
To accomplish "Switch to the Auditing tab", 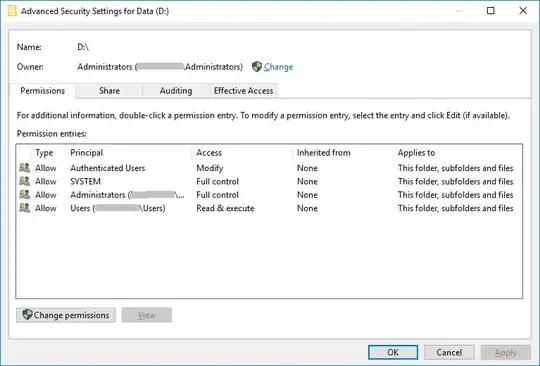I will (x=176, y=91).
